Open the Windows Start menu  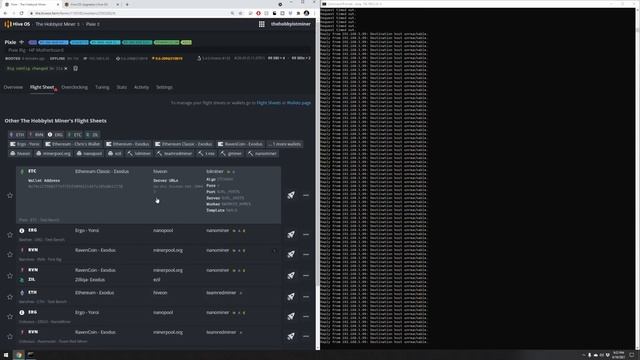(x=6, y=355)
